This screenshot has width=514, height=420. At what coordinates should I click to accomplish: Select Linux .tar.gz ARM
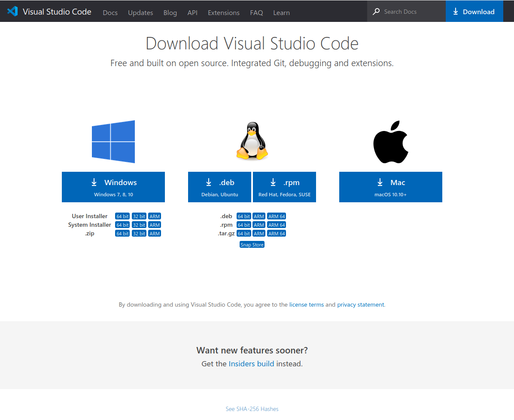click(x=259, y=234)
